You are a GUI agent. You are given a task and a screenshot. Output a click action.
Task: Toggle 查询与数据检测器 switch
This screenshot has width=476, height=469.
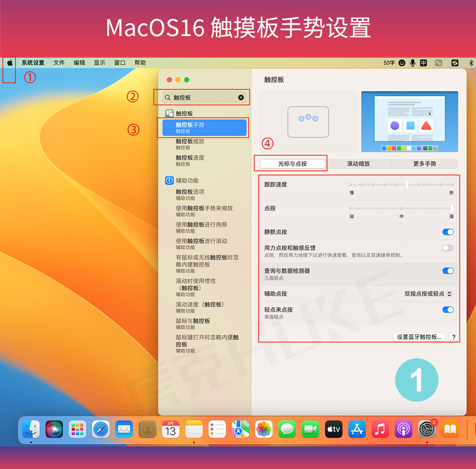(448, 271)
